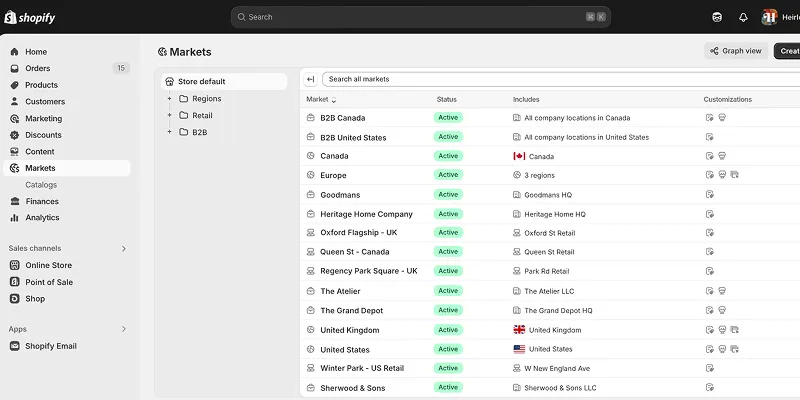
Task: Click the Shopify Email envelope icon
Action: coord(15,346)
